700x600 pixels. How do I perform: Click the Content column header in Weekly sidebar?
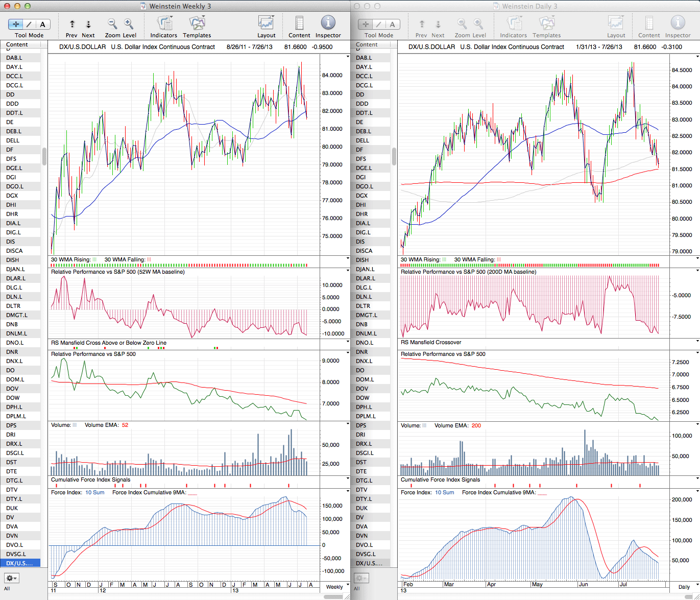[17, 45]
